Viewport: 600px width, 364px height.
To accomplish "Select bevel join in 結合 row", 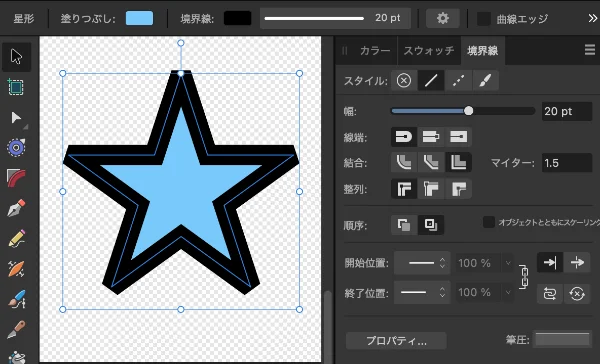I will click(431, 163).
